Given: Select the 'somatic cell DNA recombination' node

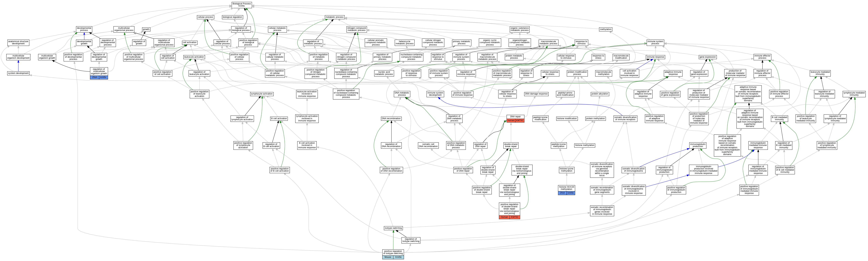Looking at the screenshot, I should click(x=428, y=145).
